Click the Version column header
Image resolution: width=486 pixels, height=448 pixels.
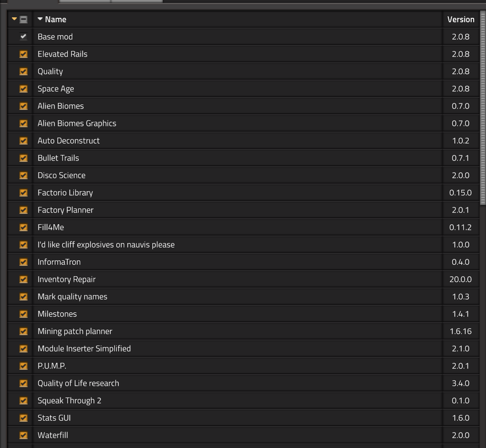[x=461, y=19]
